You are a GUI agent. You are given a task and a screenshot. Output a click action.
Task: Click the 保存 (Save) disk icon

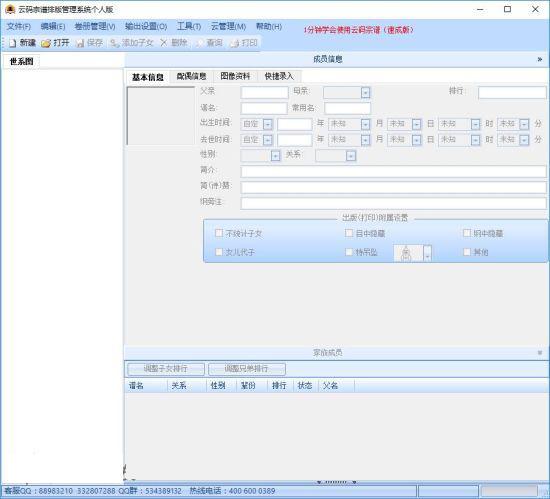tap(80, 43)
